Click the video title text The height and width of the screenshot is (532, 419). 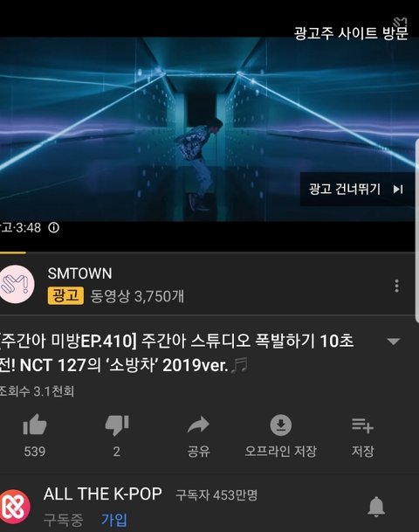coord(177,353)
